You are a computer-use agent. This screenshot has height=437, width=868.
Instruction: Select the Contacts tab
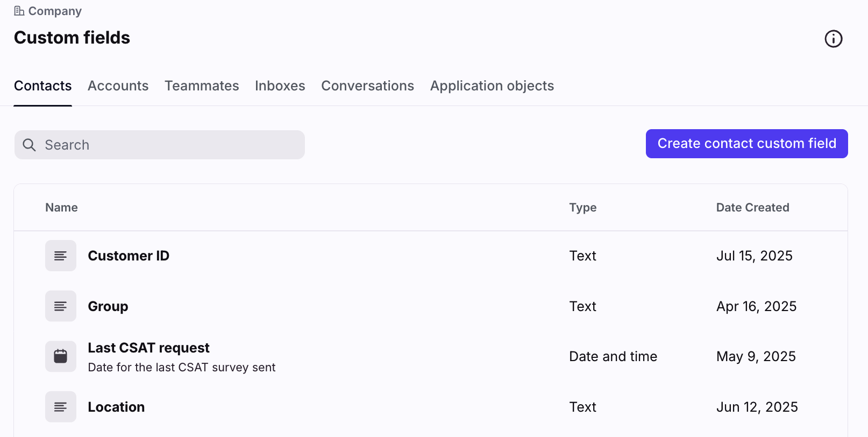[x=43, y=86]
